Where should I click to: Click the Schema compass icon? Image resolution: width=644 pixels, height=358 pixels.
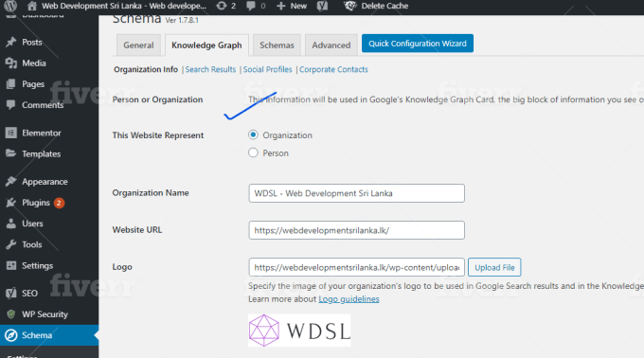coord(11,335)
